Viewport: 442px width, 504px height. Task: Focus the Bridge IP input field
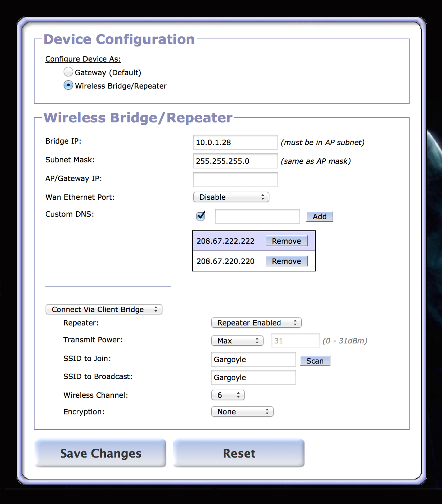pos(235,142)
